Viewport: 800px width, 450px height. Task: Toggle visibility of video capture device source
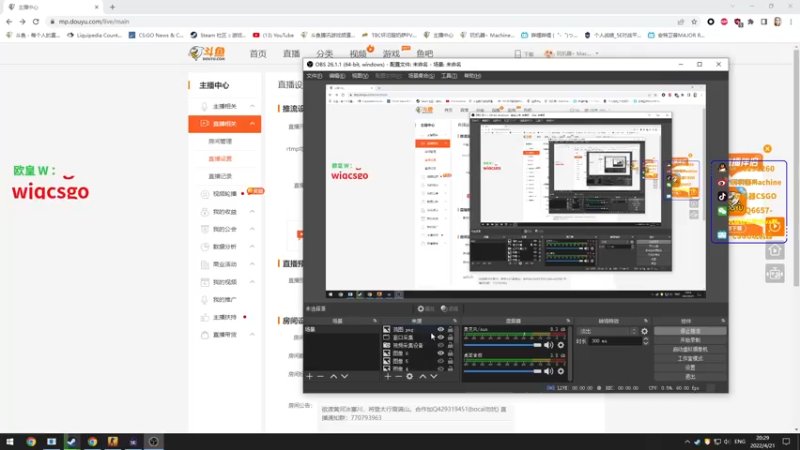(441, 345)
